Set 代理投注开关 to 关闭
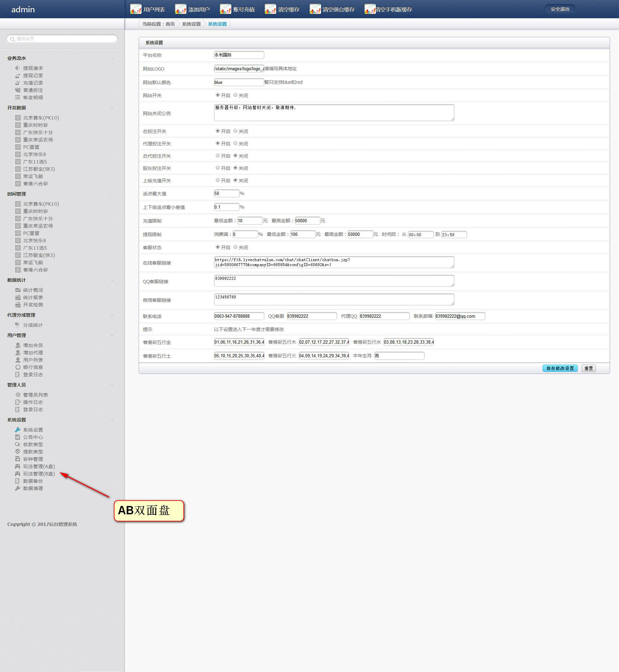619x672 pixels. click(235, 143)
